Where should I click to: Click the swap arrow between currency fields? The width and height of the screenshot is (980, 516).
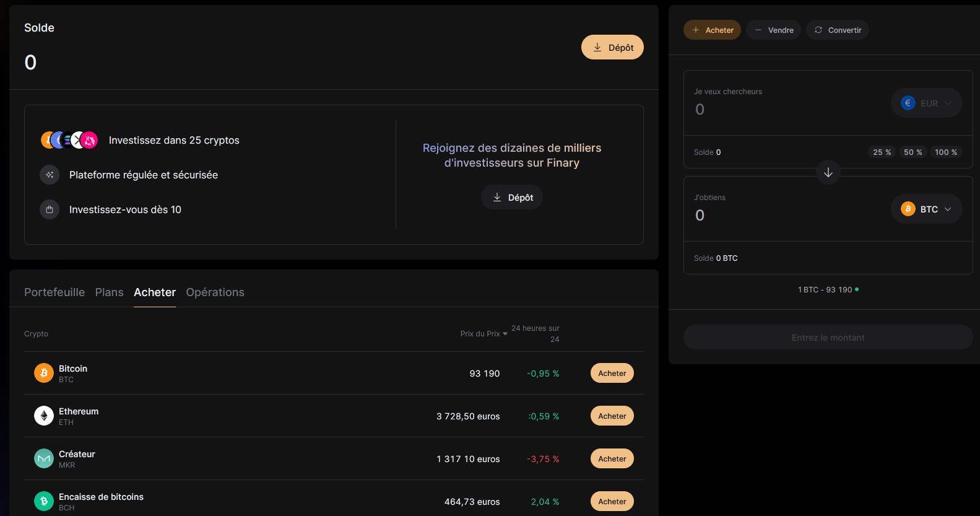tap(828, 172)
